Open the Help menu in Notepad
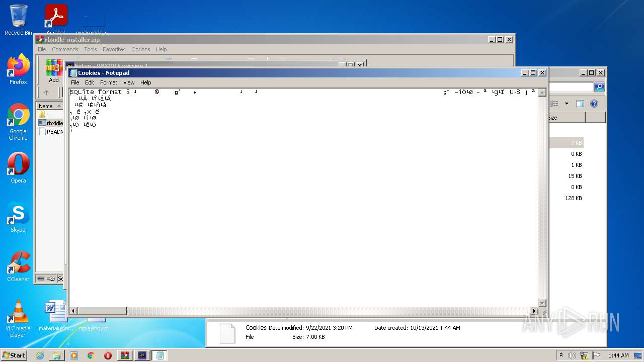 [145, 82]
